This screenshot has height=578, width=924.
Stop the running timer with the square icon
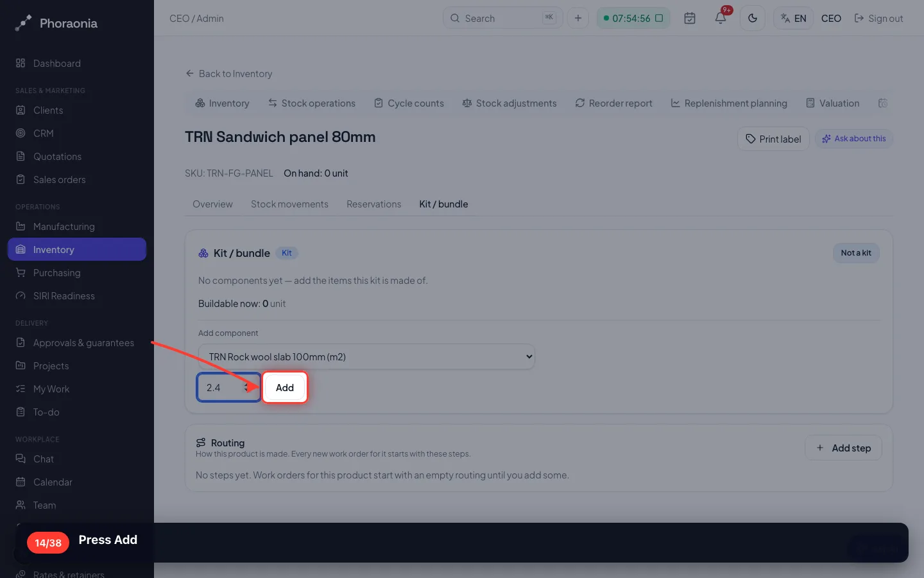[x=659, y=18]
